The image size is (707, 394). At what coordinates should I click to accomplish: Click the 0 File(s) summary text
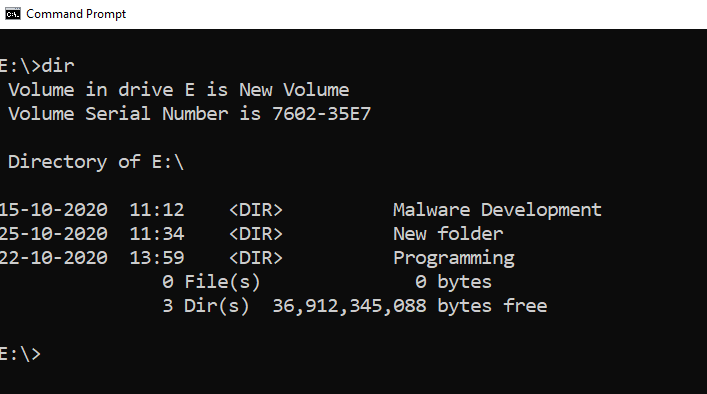211,282
